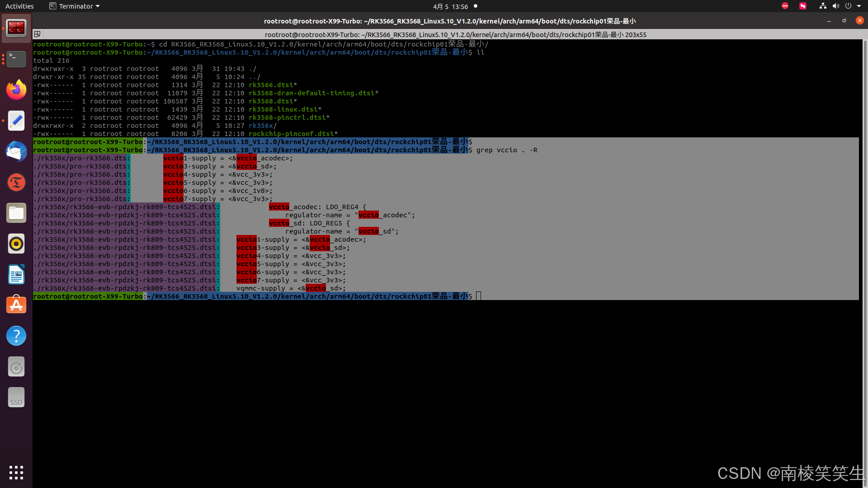The height and width of the screenshot is (488, 868).
Task: Open the Help question mark icon
Action: (x=16, y=336)
